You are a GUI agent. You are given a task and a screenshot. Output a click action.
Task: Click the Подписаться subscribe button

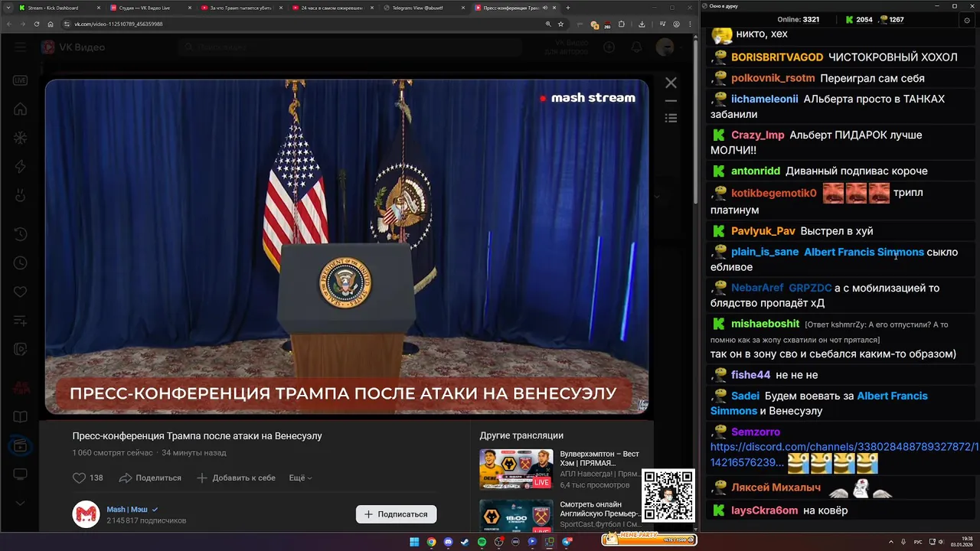(x=397, y=514)
